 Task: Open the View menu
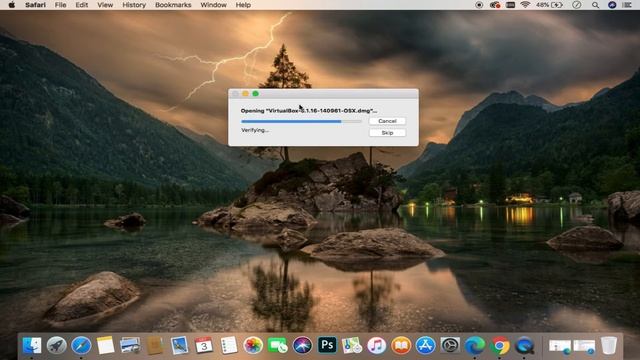pyautogui.click(x=105, y=5)
